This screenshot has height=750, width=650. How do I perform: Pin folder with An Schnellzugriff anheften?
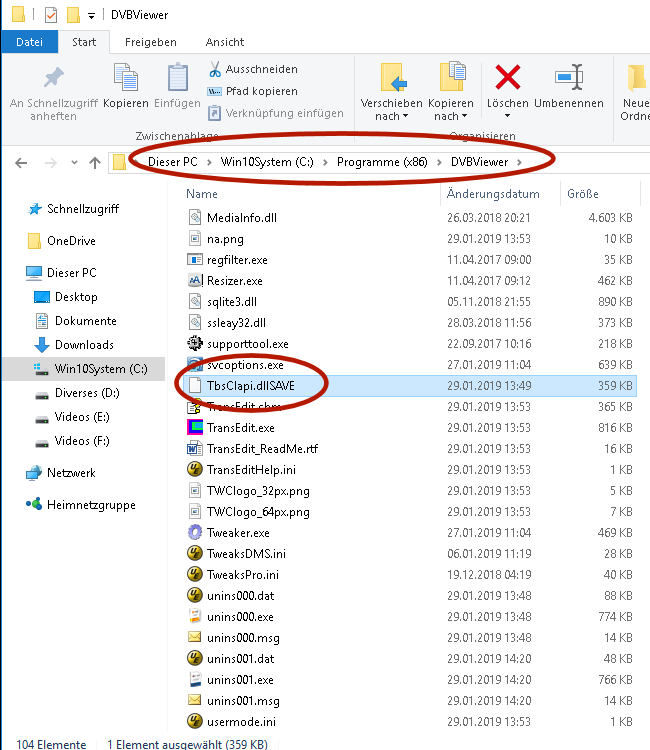tap(54, 94)
